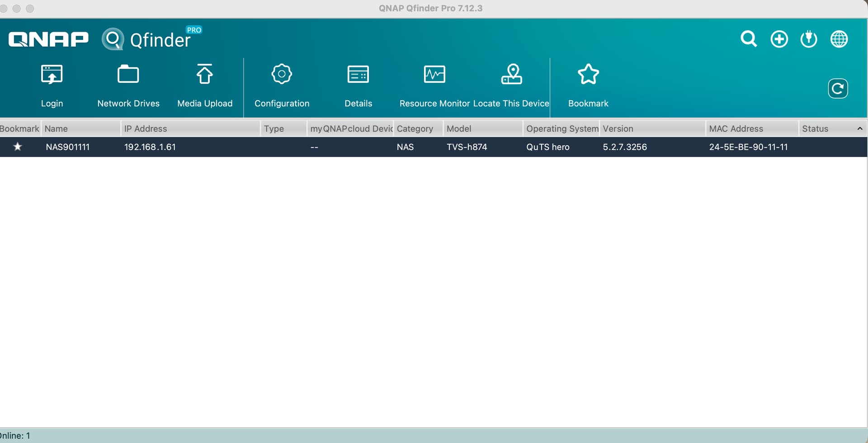Image resolution: width=868 pixels, height=443 pixels.
Task: Open the language globe icon
Action: tap(839, 39)
